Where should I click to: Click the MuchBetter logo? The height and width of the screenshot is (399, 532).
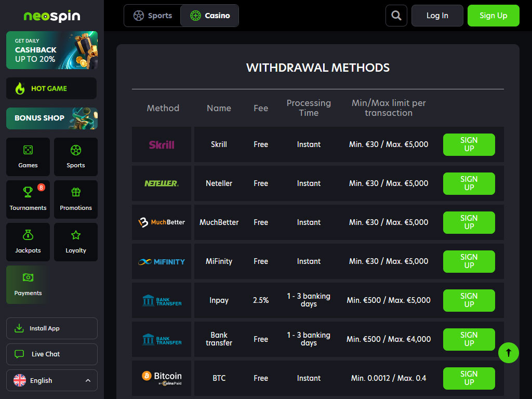[162, 222]
